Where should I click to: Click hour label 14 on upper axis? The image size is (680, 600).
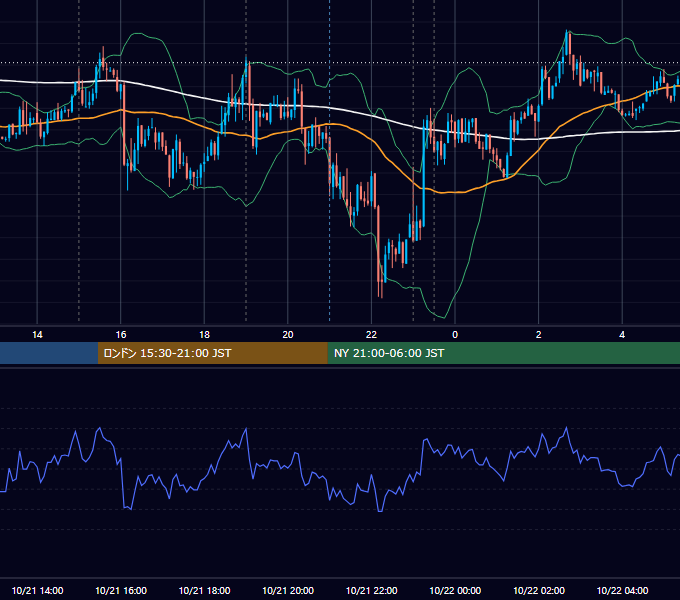click(37, 335)
